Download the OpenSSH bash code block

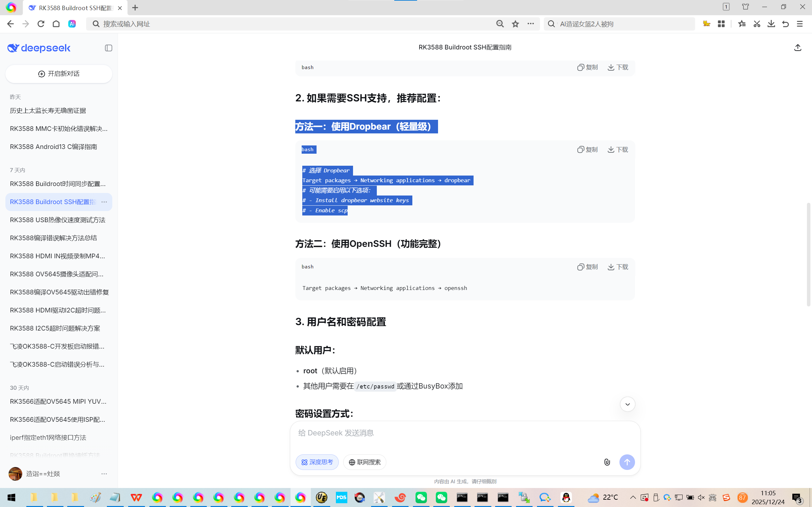click(618, 267)
